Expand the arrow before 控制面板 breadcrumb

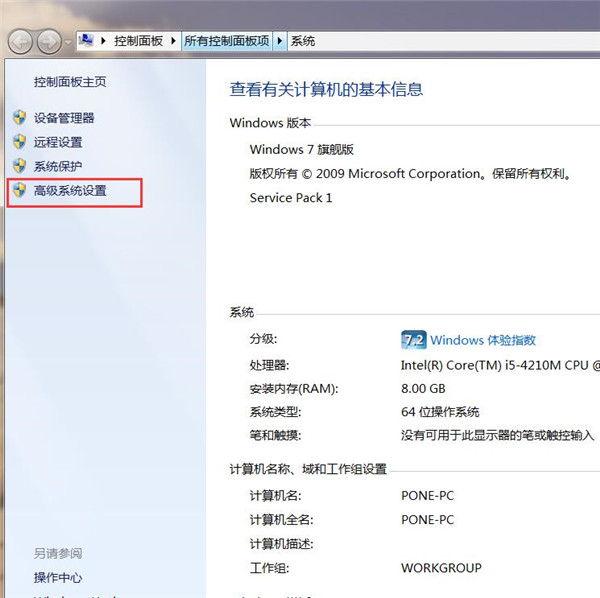(x=105, y=41)
